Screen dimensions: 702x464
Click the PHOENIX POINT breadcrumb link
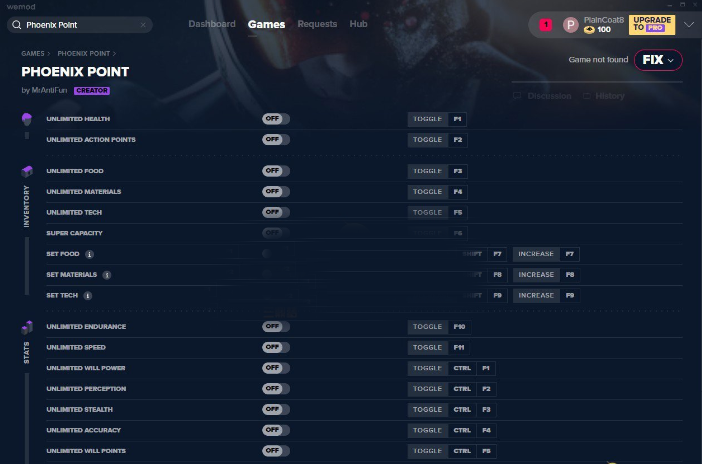(83, 53)
